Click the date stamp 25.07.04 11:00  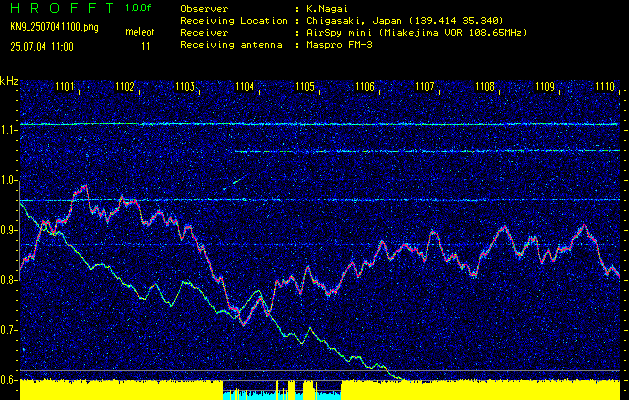42,47
